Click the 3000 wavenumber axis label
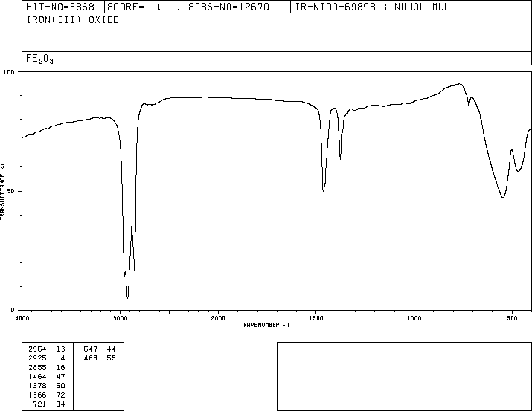The height and width of the screenshot is (411, 532). [x=120, y=318]
